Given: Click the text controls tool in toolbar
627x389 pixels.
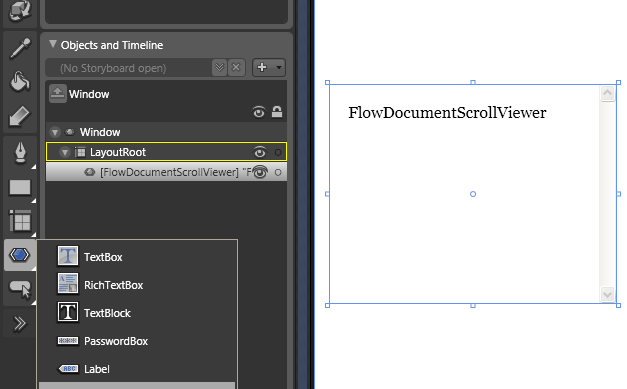Looking at the screenshot, I should [20, 255].
